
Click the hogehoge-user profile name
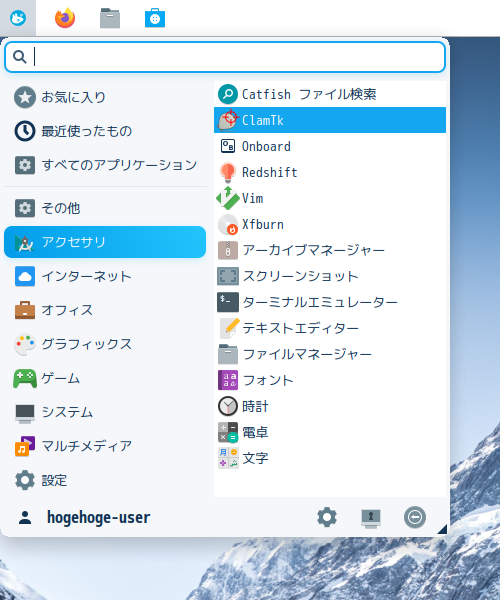point(99,517)
